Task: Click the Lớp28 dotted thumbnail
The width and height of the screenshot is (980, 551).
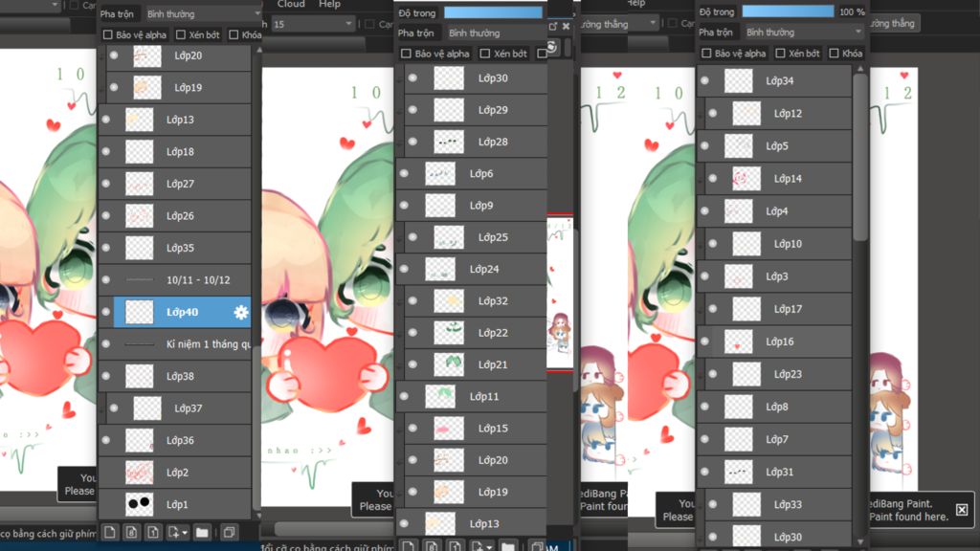Action: (449, 142)
